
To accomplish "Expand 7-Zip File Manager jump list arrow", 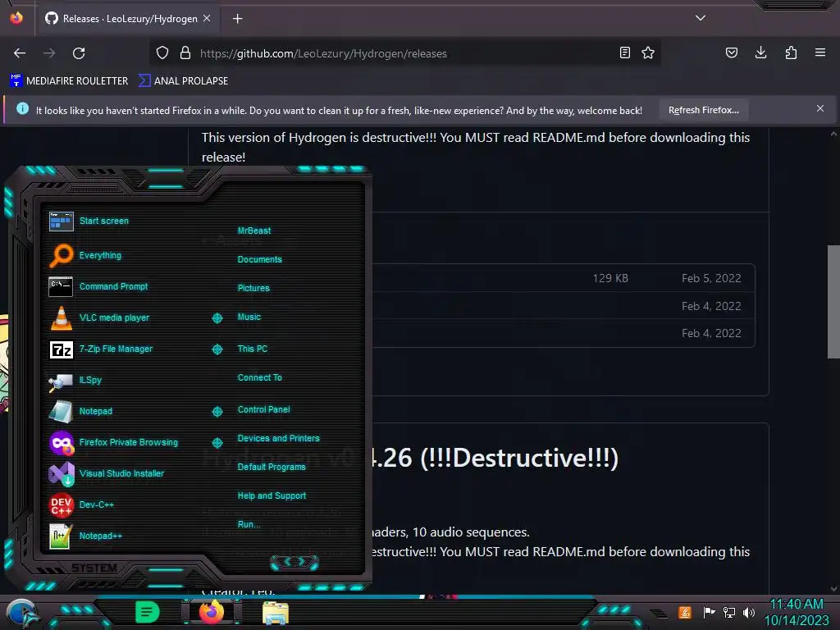I will click(x=217, y=349).
